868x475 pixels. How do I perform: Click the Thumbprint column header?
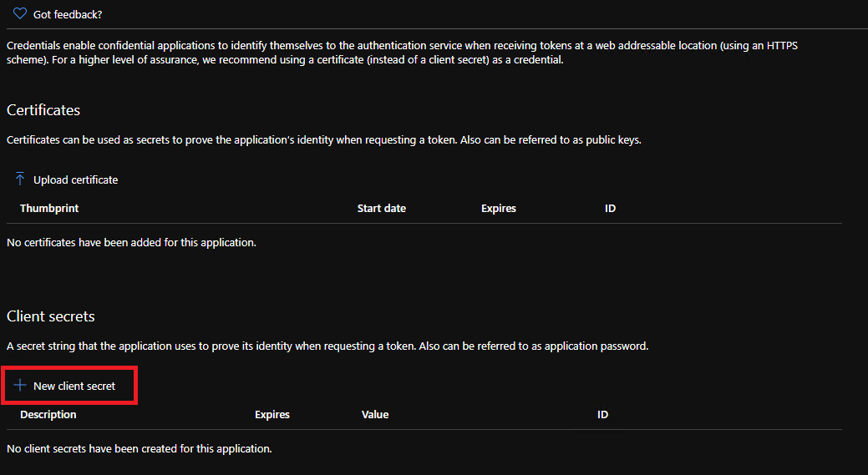pyautogui.click(x=49, y=208)
